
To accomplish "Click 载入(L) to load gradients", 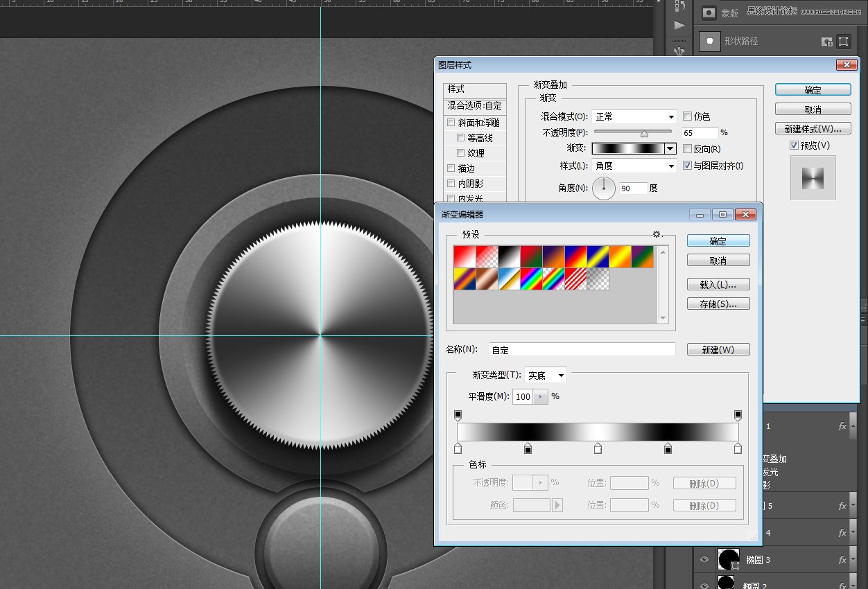I will 718,284.
